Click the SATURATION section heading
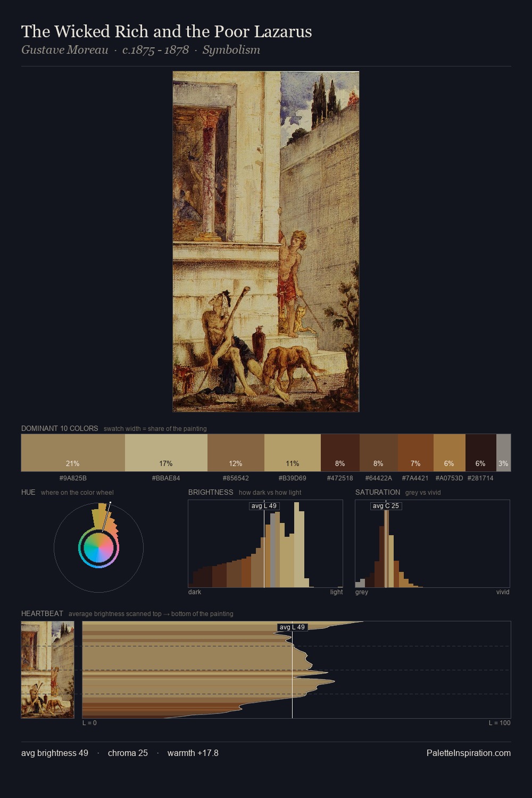532x798 pixels. click(x=378, y=492)
